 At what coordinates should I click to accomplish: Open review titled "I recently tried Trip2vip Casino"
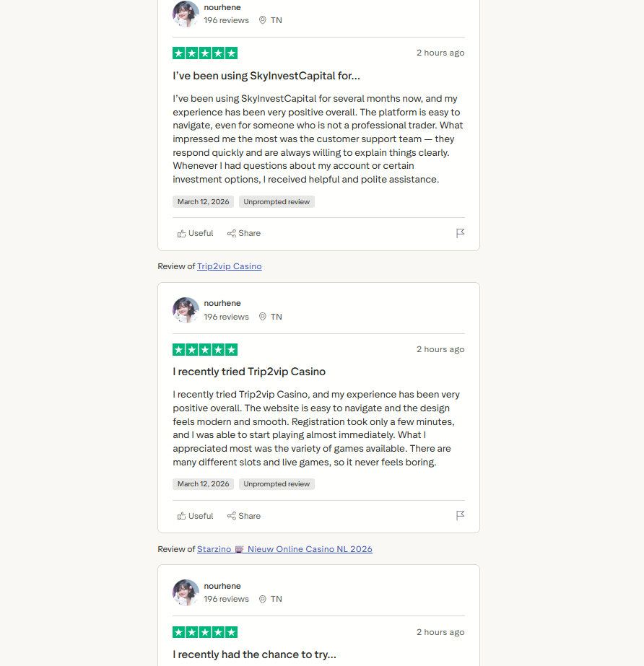coord(249,372)
